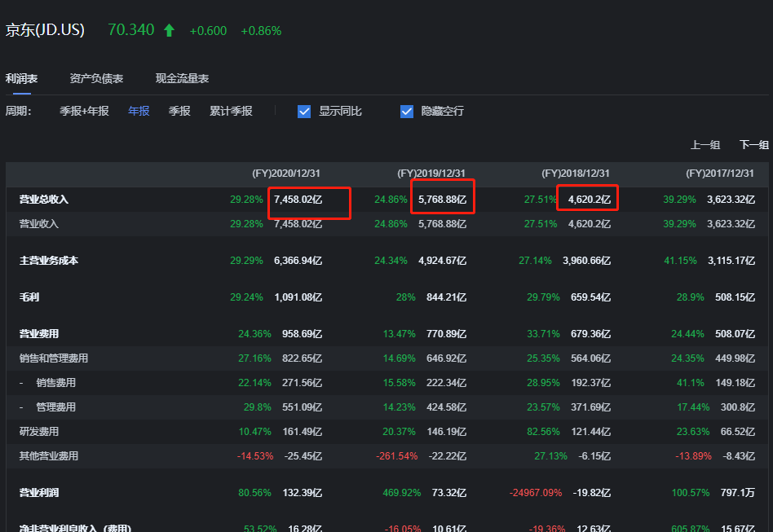Viewport: 773px width, 532px height.
Task: Click the 营业费用 row label
Action: click(39, 334)
